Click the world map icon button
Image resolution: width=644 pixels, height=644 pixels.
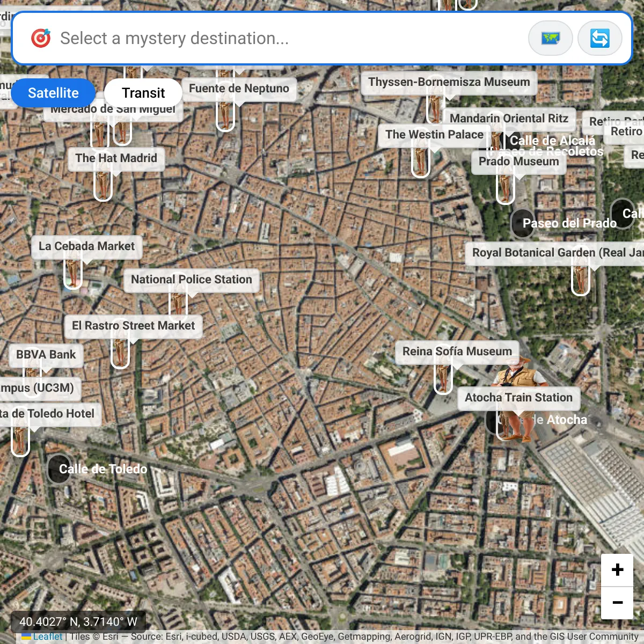pyautogui.click(x=550, y=38)
